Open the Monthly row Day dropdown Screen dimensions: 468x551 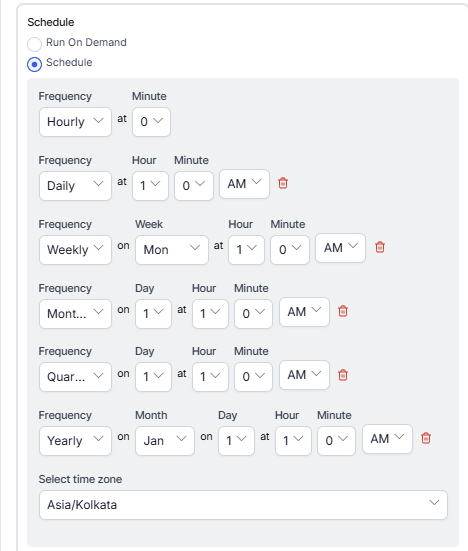click(x=154, y=314)
